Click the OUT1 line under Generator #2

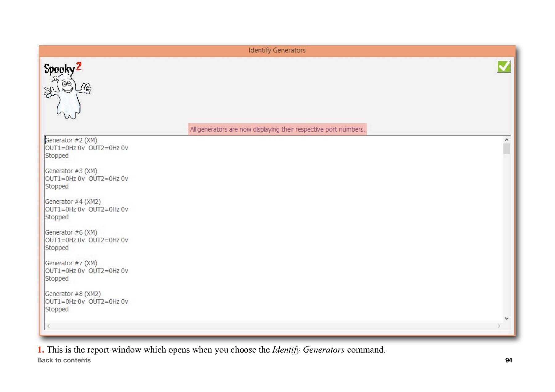(87, 148)
